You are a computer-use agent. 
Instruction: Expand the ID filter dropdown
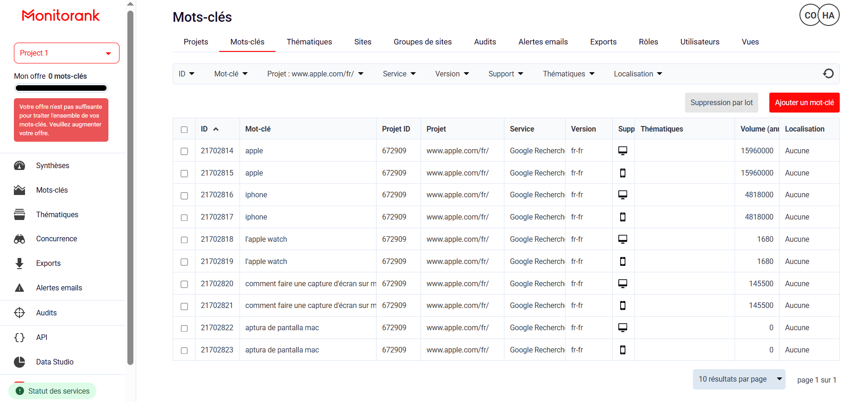(187, 74)
